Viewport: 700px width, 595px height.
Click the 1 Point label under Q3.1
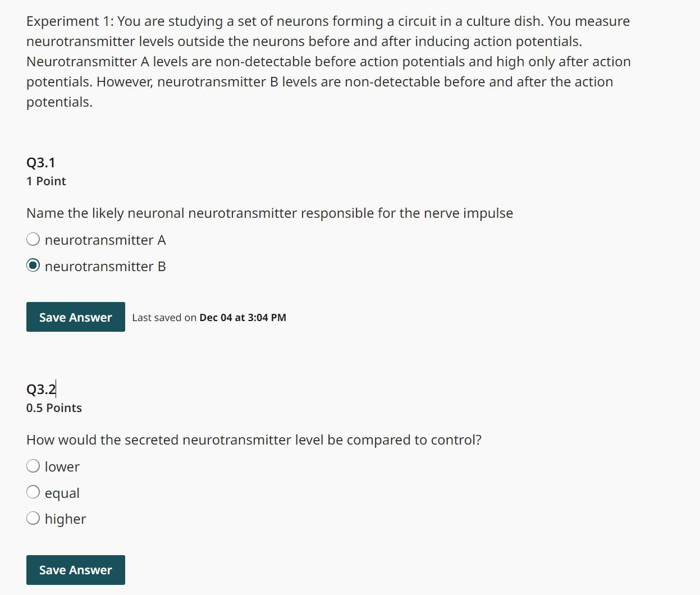pyautogui.click(x=46, y=181)
